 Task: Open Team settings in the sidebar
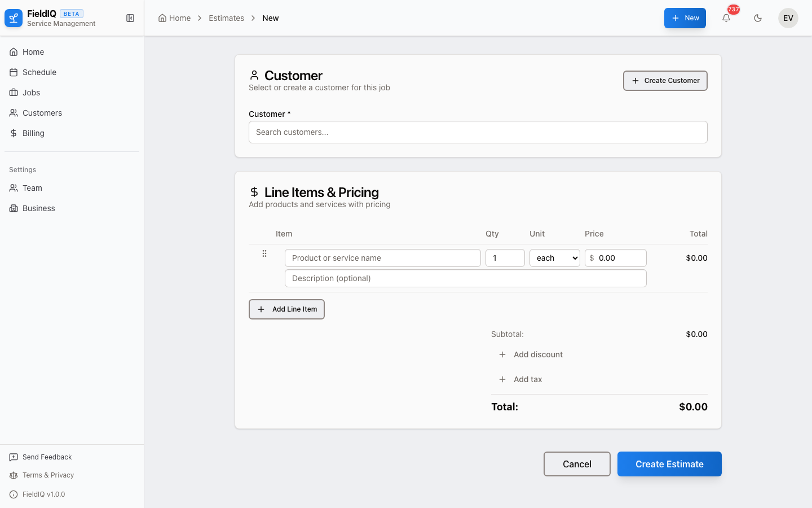[x=32, y=188]
